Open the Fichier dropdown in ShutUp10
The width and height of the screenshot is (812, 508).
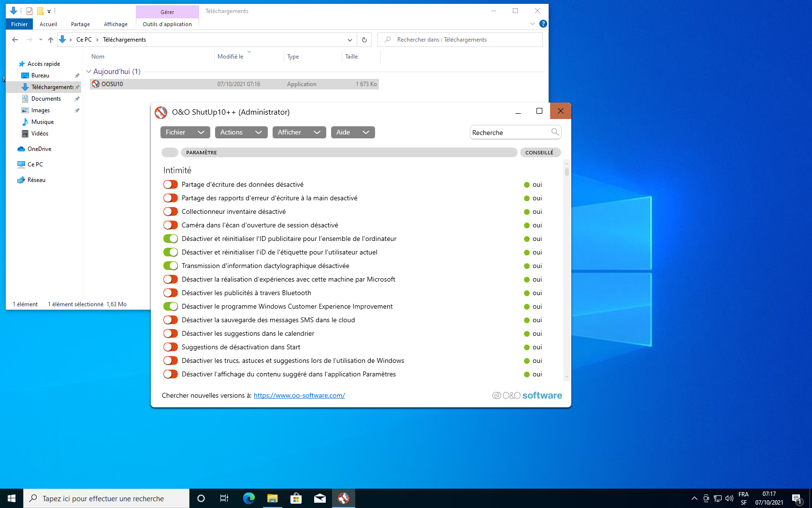185,132
